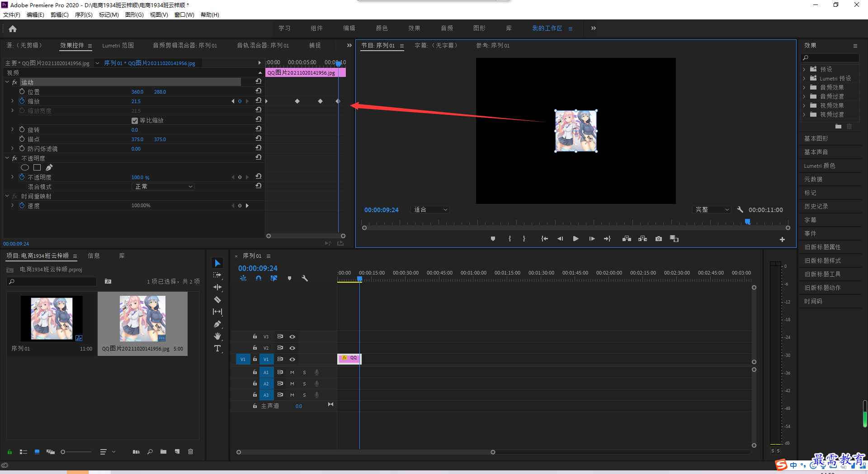Toggle Uniform Scale checkbox
Image resolution: width=868 pixels, height=474 pixels.
(x=135, y=121)
